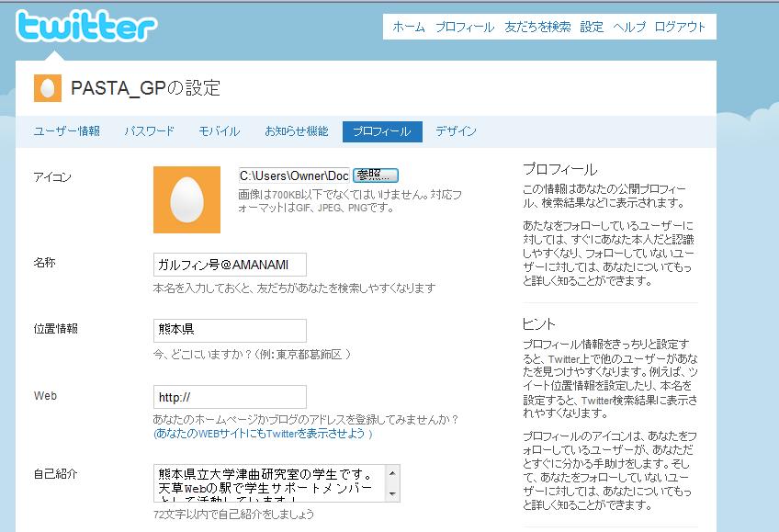Click the Web field with http://
779x532 pixels.
[x=230, y=397]
